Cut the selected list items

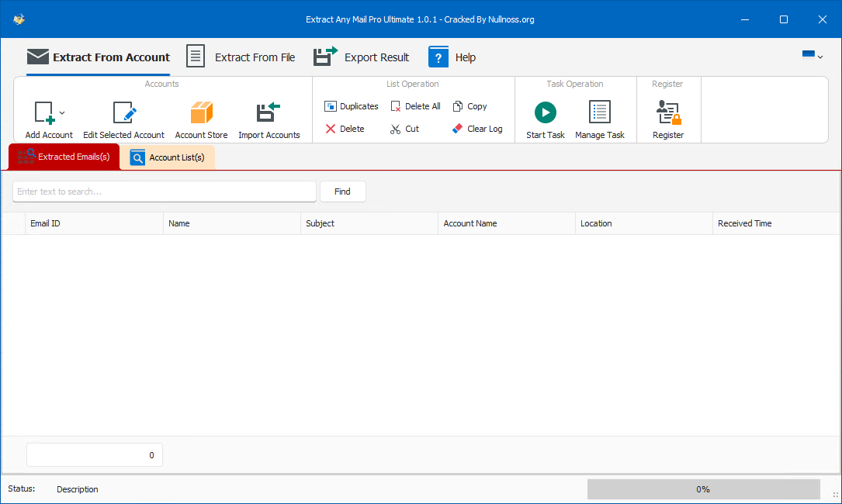[x=404, y=129]
